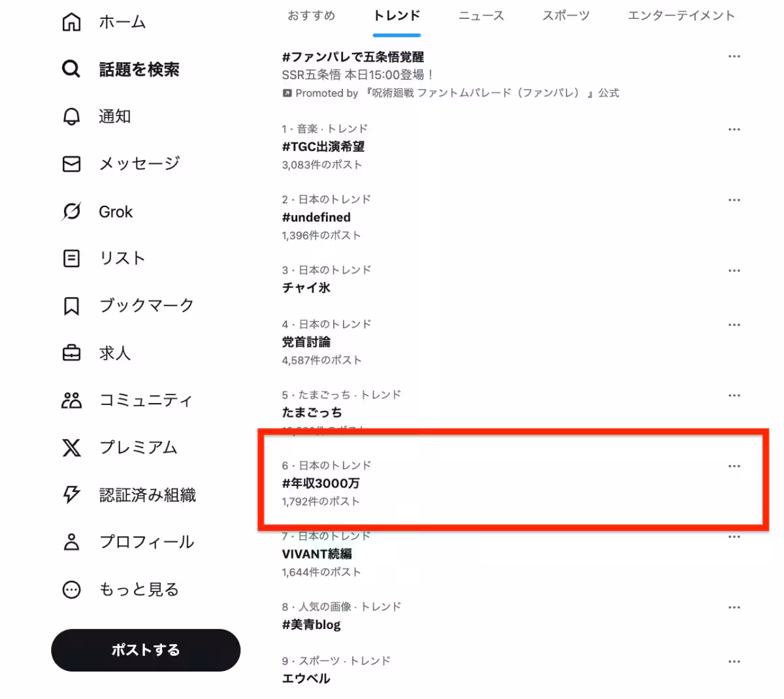
Task: Select 認証済み組織 lightning icon
Action: [x=70, y=495]
